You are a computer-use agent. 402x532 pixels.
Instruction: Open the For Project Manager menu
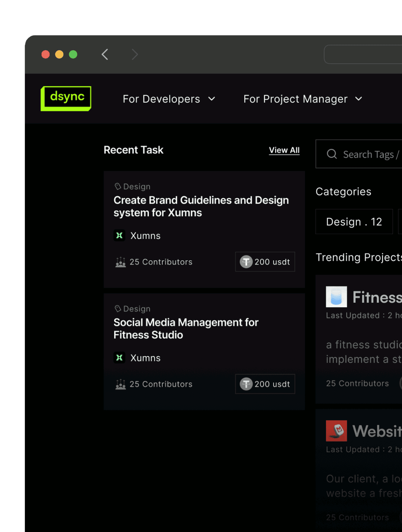tap(295, 99)
